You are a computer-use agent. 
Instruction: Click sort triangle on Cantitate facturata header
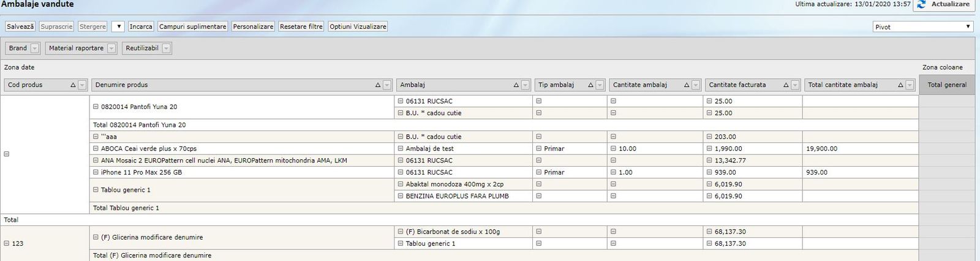pos(786,85)
